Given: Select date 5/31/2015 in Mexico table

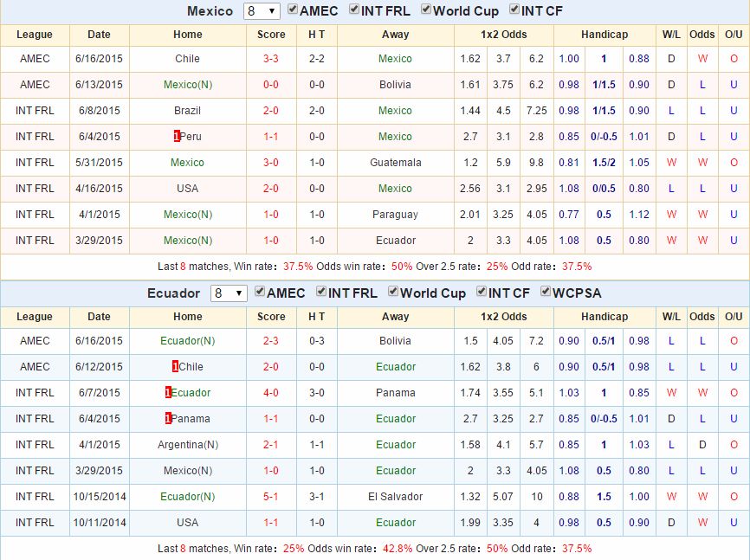Looking at the screenshot, I should coord(99,163).
